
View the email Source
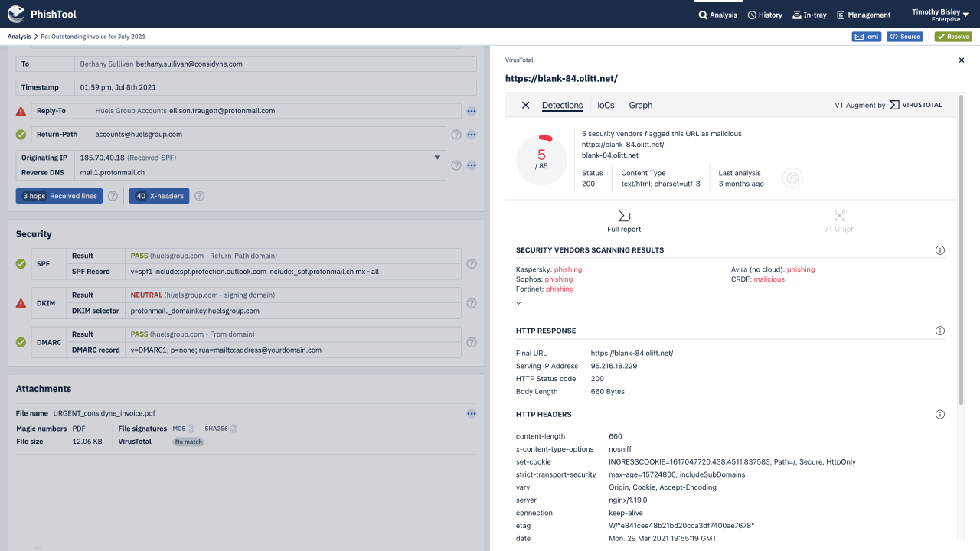point(904,37)
